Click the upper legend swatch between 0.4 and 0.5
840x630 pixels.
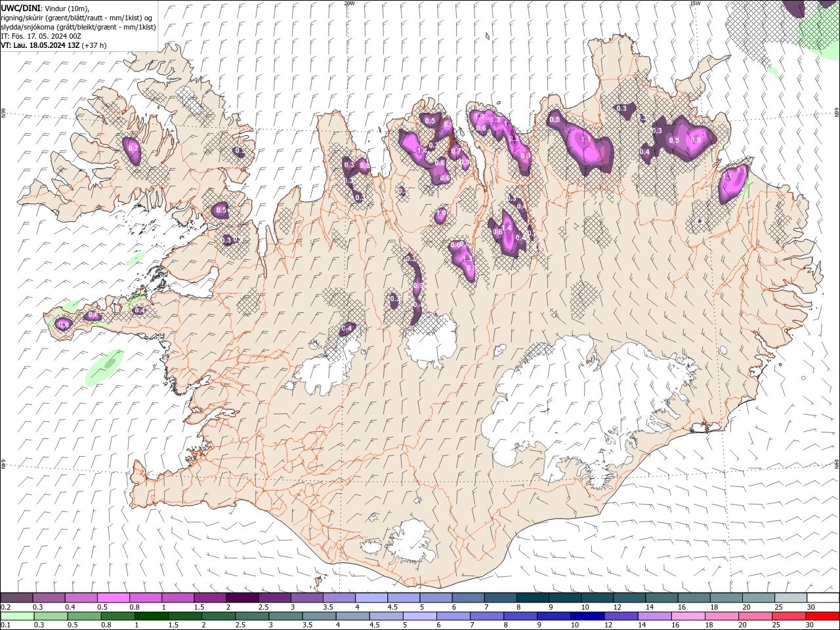[81, 597]
